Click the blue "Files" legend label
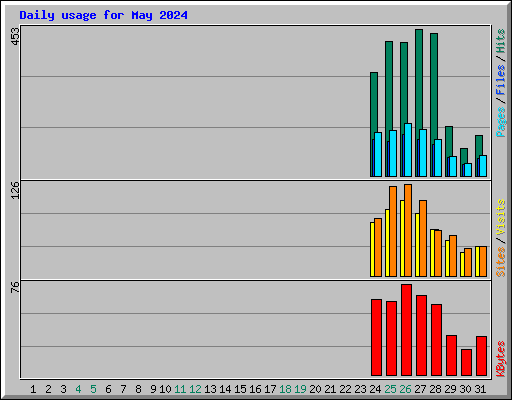The height and width of the screenshot is (400, 512). pyautogui.click(x=501, y=80)
